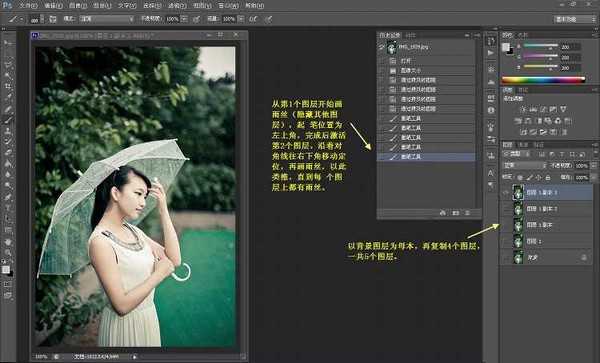The height and width of the screenshot is (363, 600).
Task: Click the Character 'A' panel icon
Action: [491, 173]
